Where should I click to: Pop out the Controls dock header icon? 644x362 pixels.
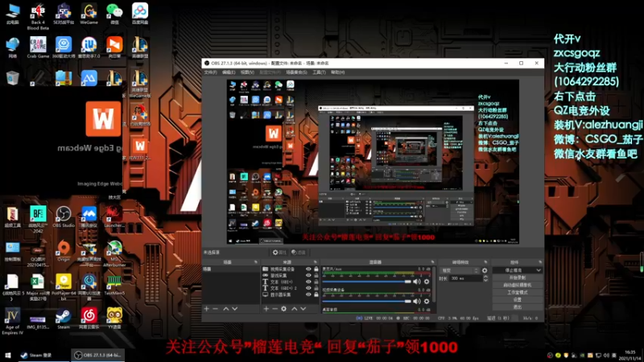540,262
